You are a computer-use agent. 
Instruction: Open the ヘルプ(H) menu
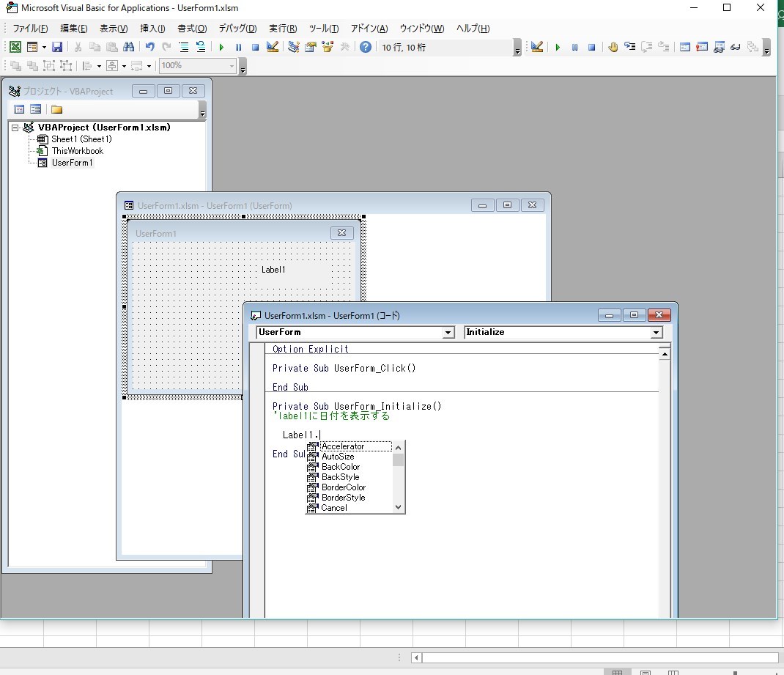(x=473, y=29)
